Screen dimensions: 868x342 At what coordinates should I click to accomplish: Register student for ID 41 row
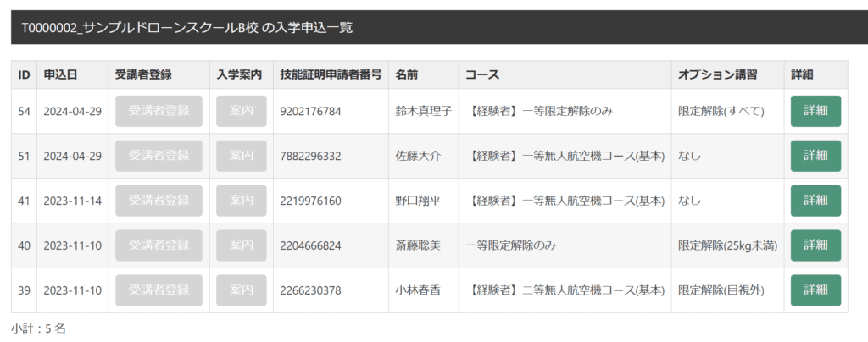click(159, 201)
